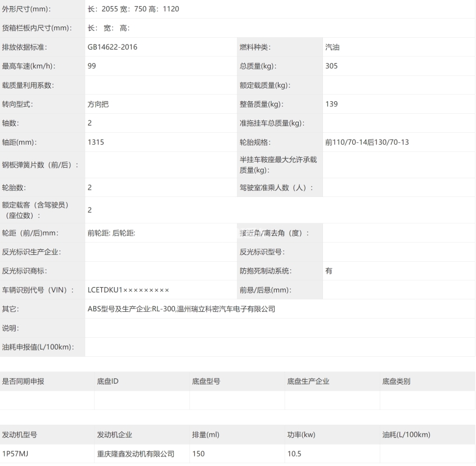Click the fuel type value 汽油
Image resolution: width=476 pixels, height=466 pixels.
(x=333, y=47)
